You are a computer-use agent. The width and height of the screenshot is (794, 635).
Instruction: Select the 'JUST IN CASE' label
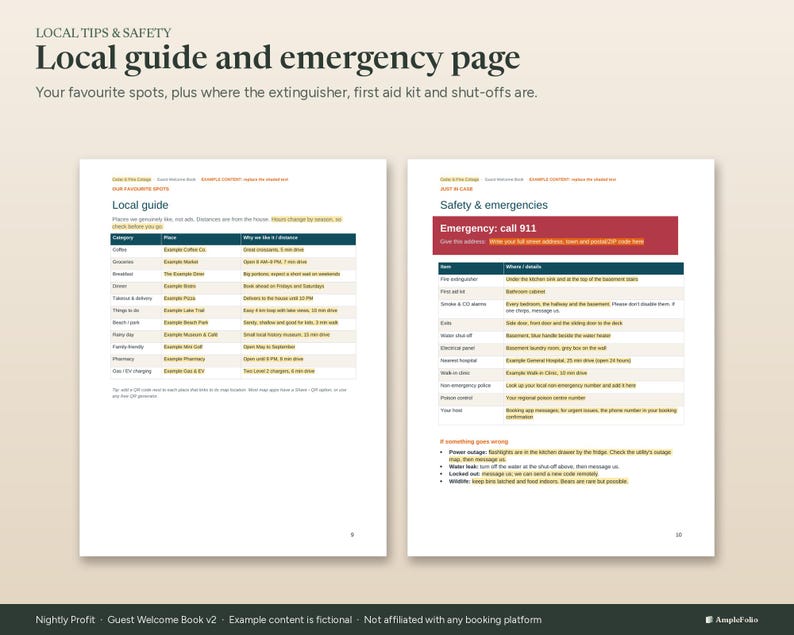pos(456,189)
